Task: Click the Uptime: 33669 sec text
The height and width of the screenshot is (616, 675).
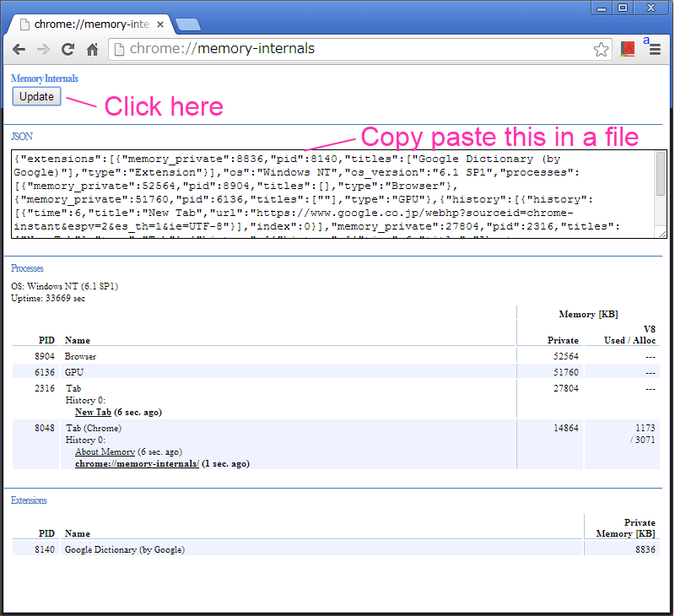Action: (x=48, y=299)
